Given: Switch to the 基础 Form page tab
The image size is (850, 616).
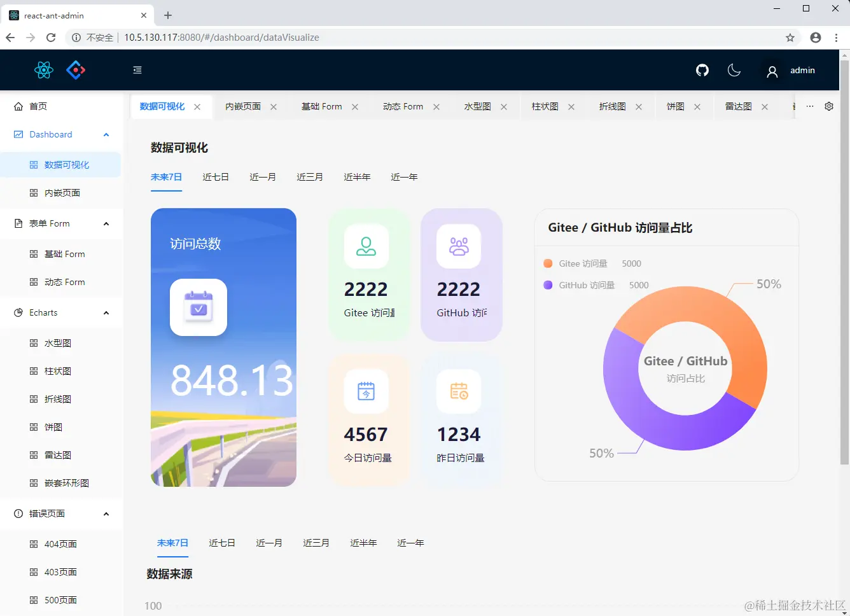Looking at the screenshot, I should [x=322, y=107].
